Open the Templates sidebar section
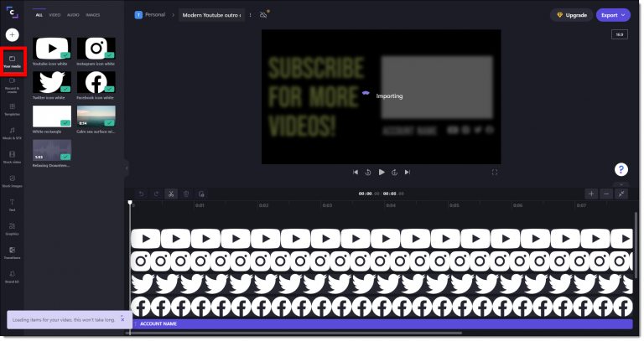644x341 pixels. (13, 109)
